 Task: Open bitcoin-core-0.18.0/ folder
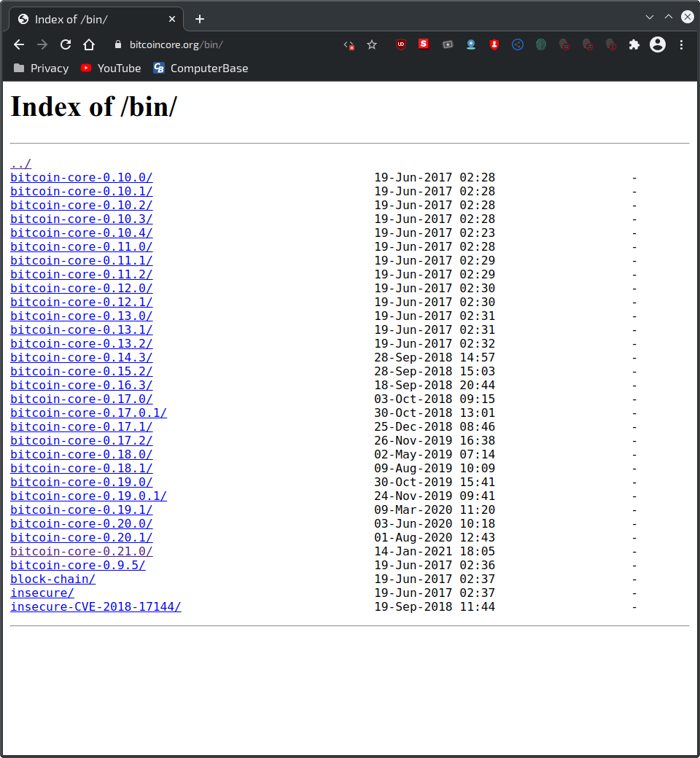pos(81,454)
